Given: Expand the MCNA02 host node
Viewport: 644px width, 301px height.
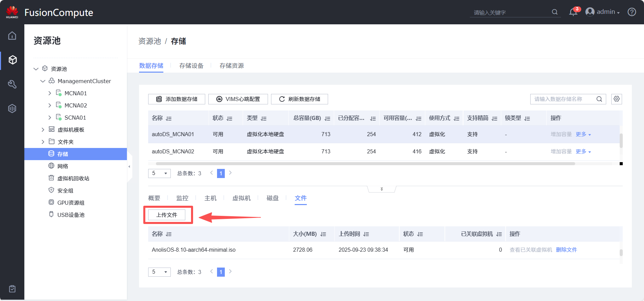Looking at the screenshot, I should pos(50,105).
